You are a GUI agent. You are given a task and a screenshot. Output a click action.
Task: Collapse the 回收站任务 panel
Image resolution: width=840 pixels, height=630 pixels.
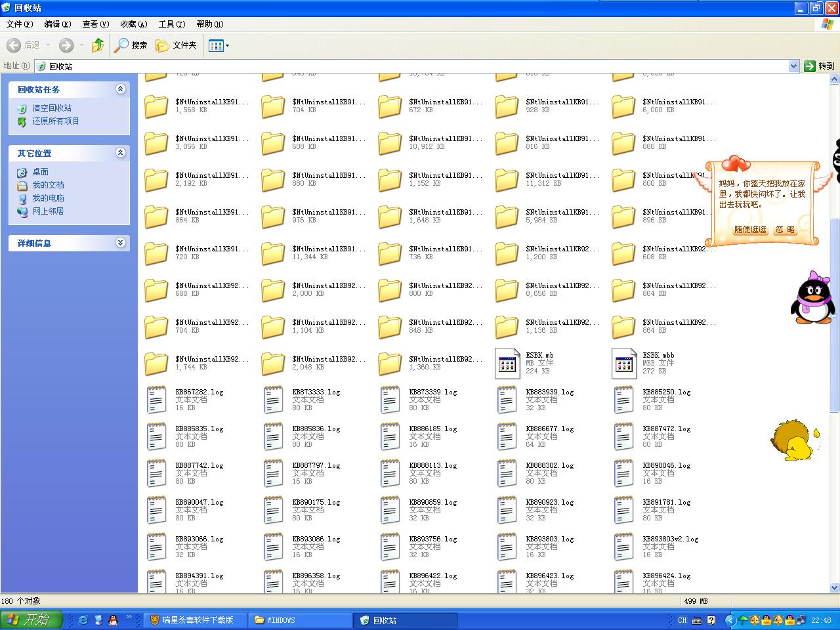tap(120, 89)
